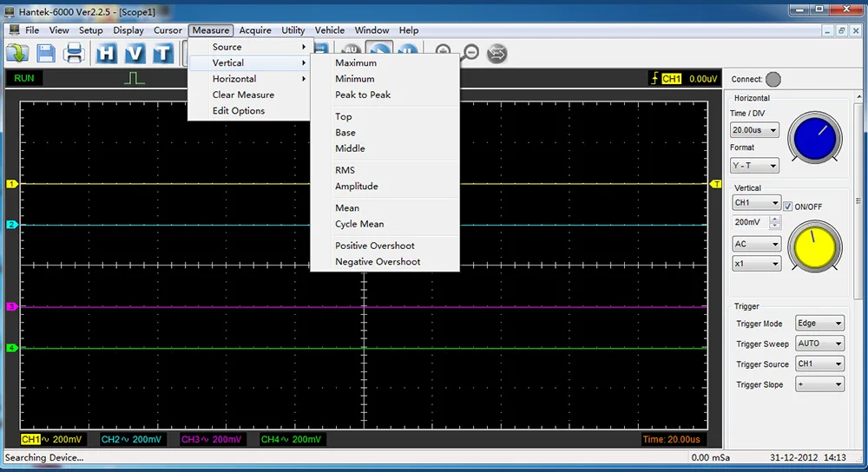The height and width of the screenshot is (472, 868).
Task: Toggle the CH2 200mV channel label
Action: coord(130,440)
